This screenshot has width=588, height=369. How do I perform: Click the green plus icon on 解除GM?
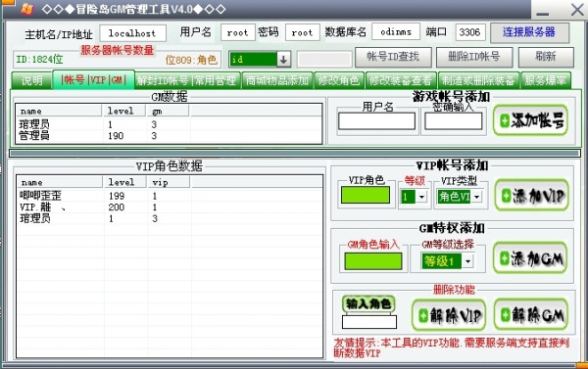505,315
